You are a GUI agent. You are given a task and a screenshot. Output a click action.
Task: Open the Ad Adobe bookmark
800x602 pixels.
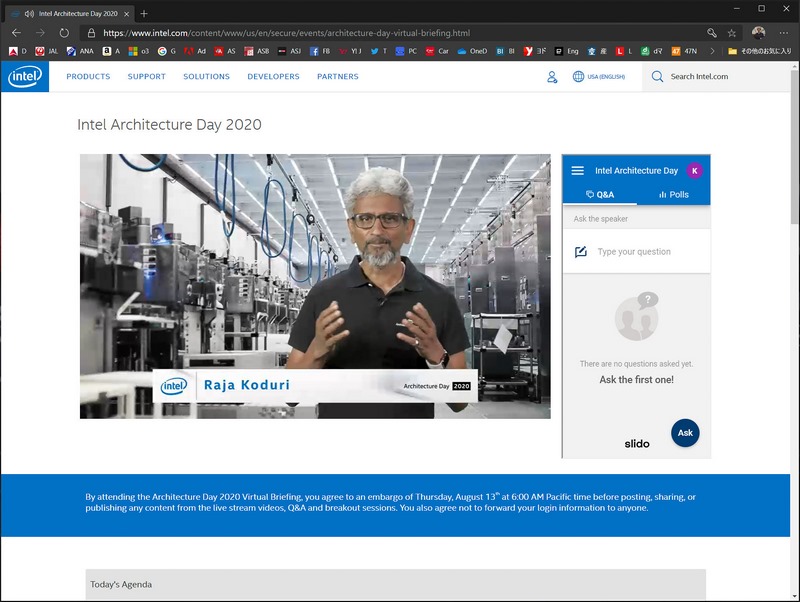(x=195, y=51)
